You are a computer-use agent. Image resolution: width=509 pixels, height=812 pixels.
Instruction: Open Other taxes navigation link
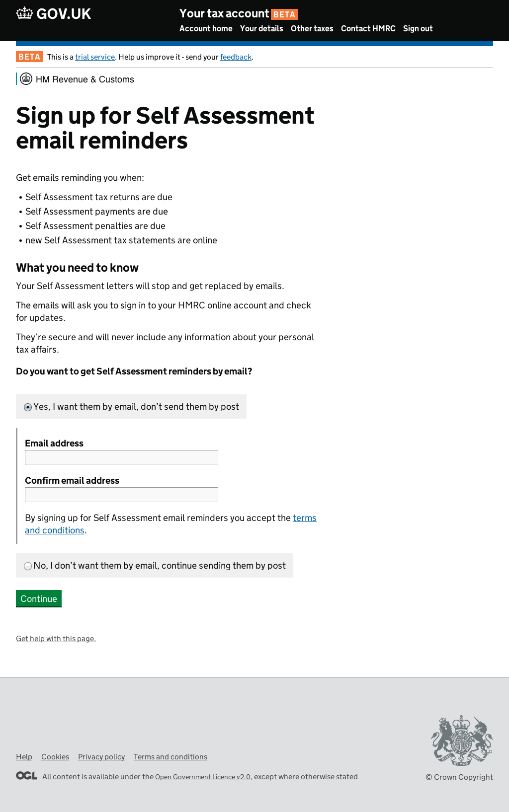click(312, 29)
